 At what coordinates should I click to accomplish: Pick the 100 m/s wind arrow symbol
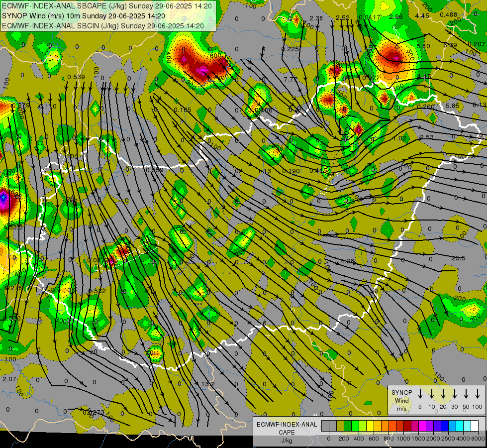[478, 394]
